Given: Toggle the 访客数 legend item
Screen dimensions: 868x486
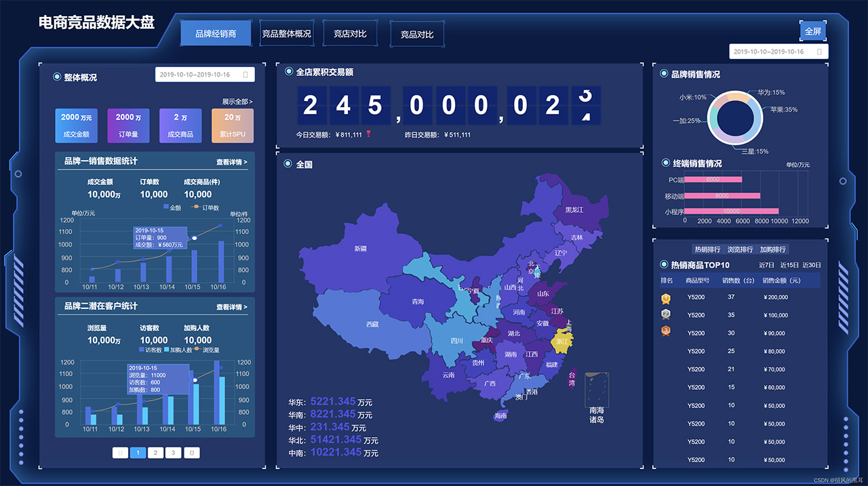Looking at the screenshot, I should click(x=151, y=350).
